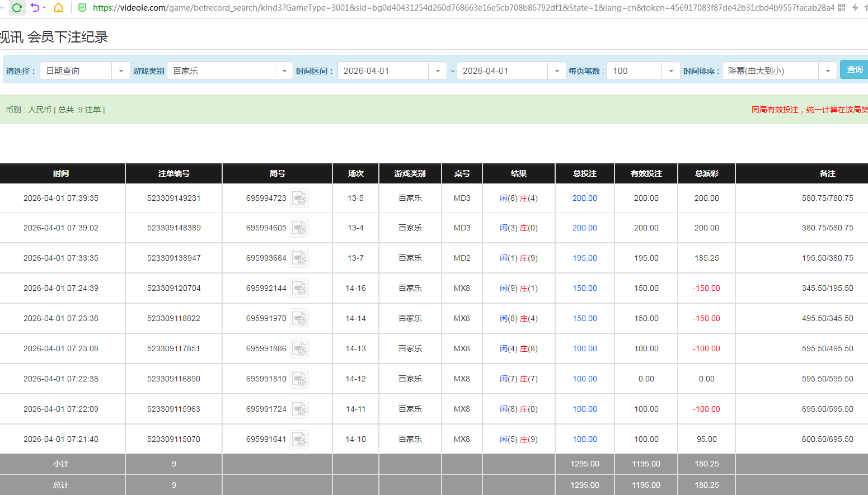
Task: Open video replay icon for round 695991641
Action: (299, 440)
